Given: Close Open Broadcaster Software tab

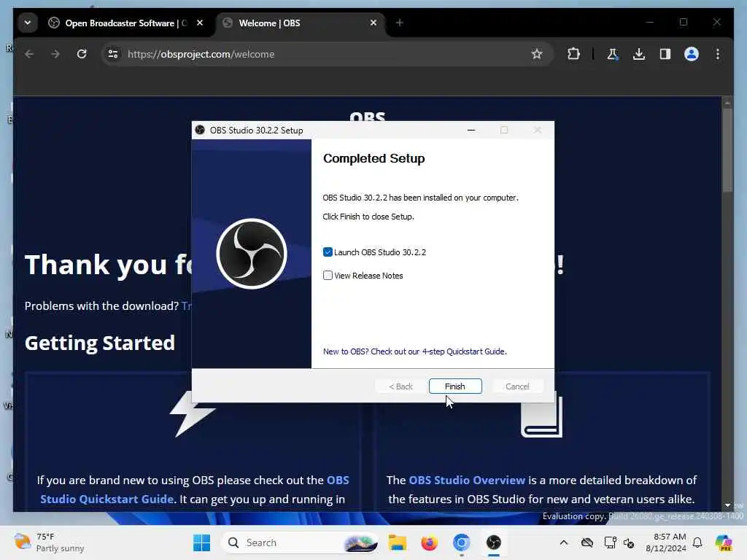Looking at the screenshot, I should point(200,23).
